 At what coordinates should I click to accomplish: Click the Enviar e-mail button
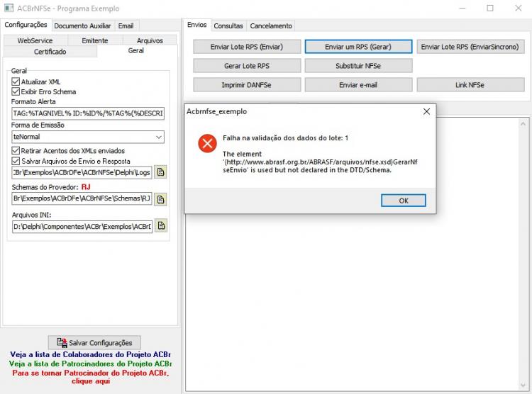358,85
